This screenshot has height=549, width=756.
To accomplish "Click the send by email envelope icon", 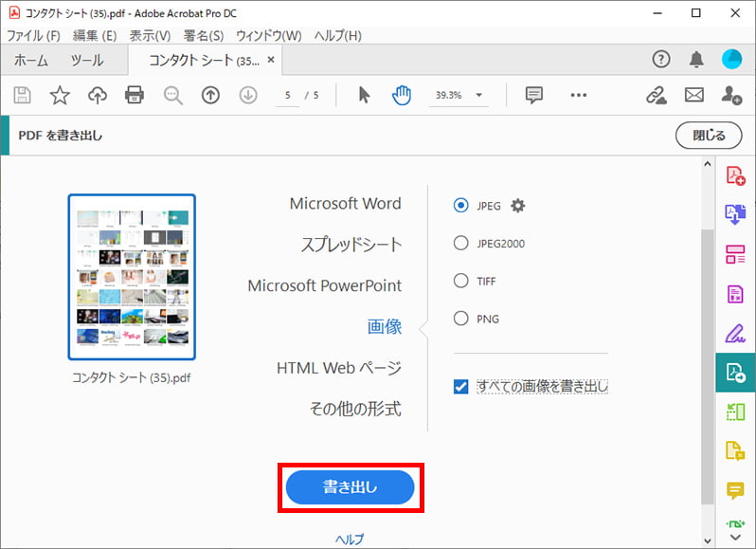I will click(694, 95).
